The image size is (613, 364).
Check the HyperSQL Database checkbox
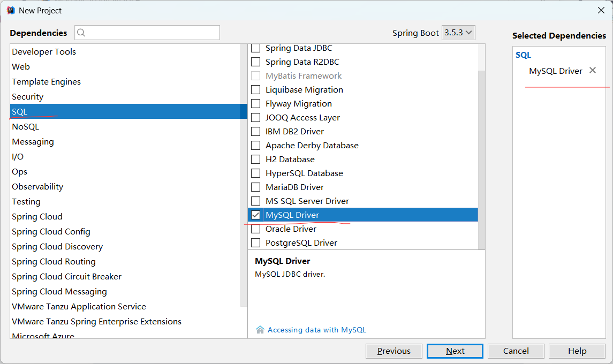tap(256, 173)
